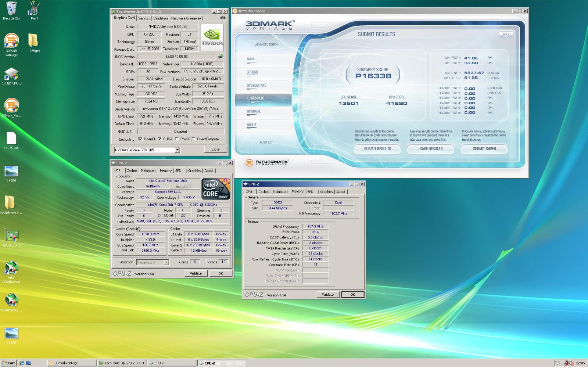
Task: Toggle the CUDA checkbox in GPU-Z
Action: point(159,139)
